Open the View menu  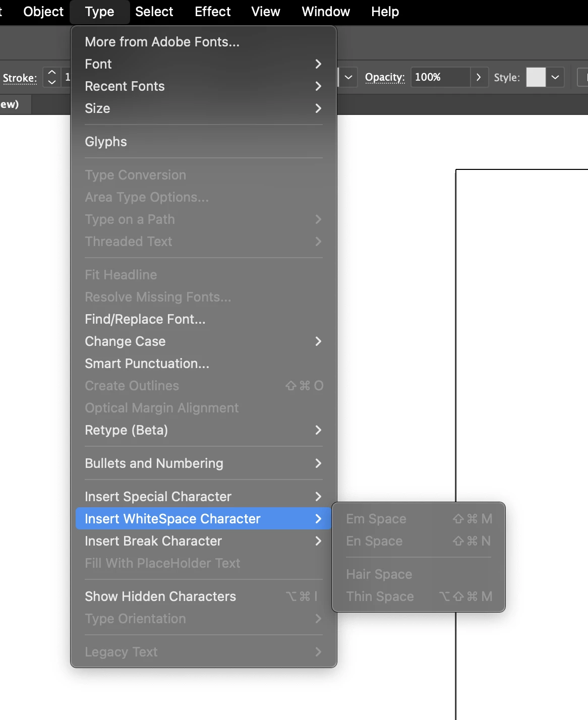[266, 12]
